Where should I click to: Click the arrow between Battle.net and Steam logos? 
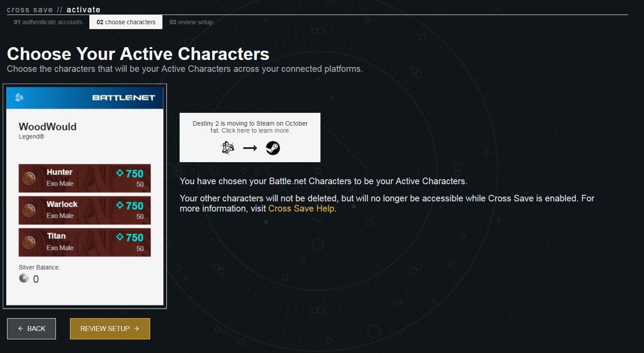point(250,149)
